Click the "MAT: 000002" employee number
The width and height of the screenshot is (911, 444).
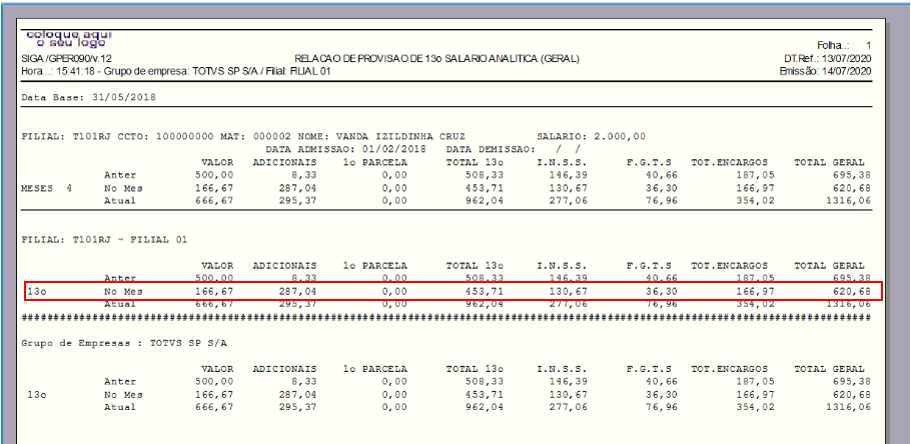coord(256,137)
